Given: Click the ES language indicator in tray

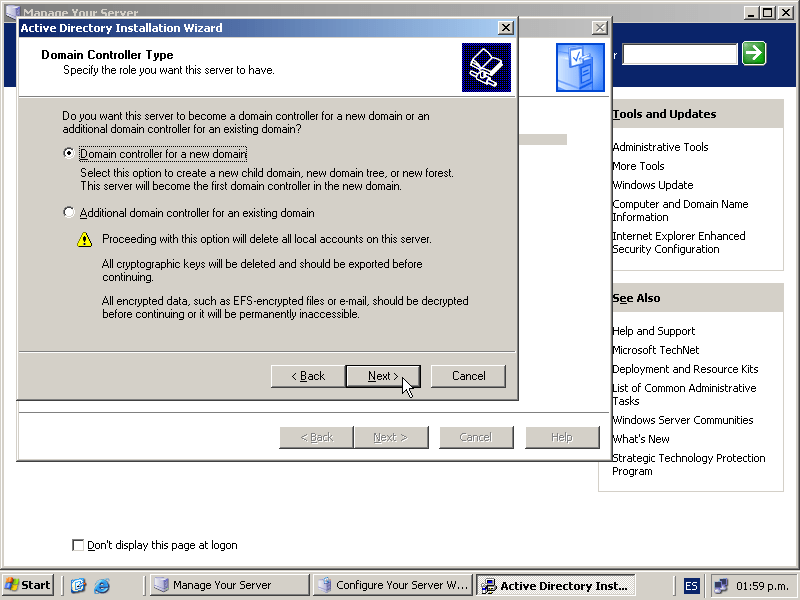Looking at the screenshot, I should point(692,586).
